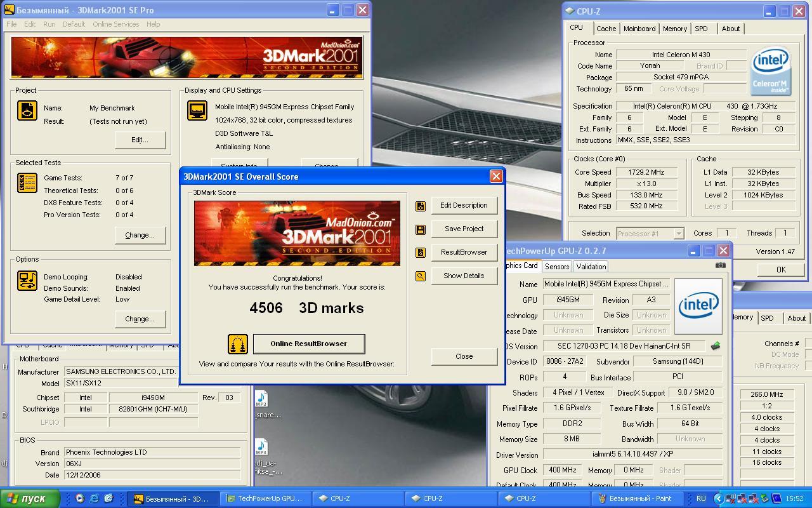Viewport: 812px width, 508px height.
Task: Click the Start button labeled пуск
Action: click(x=30, y=498)
